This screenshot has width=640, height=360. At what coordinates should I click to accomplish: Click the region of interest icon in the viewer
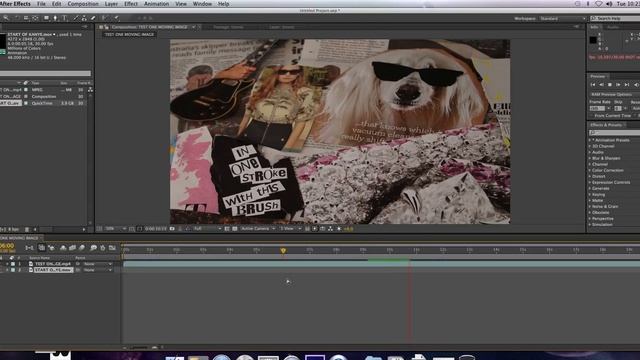point(227,229)
